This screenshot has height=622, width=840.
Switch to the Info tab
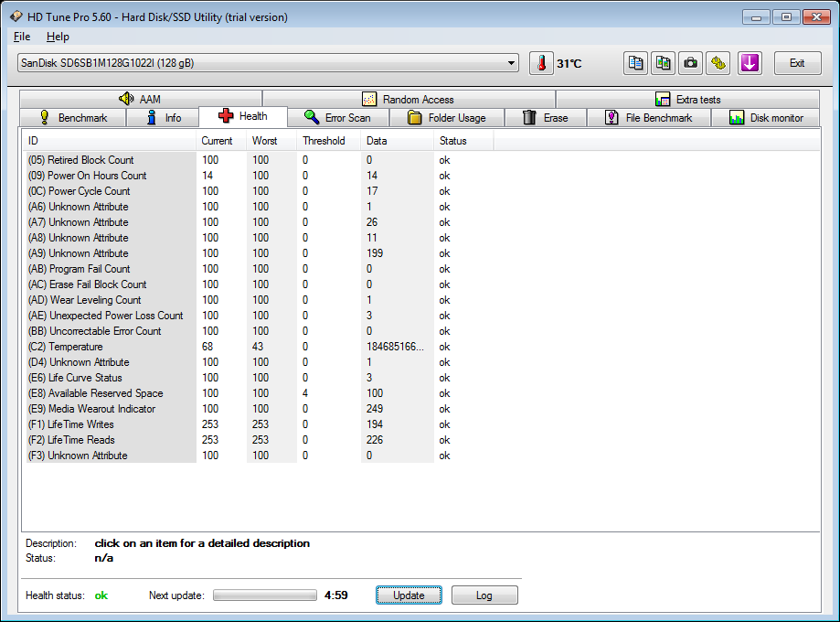[x=163, y=118]
